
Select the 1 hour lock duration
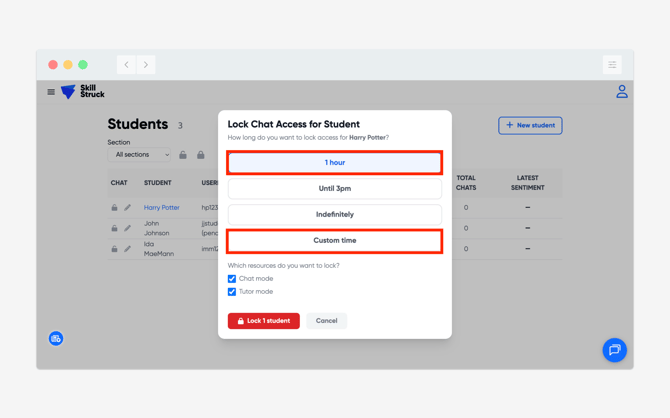[x=334, y=162]
